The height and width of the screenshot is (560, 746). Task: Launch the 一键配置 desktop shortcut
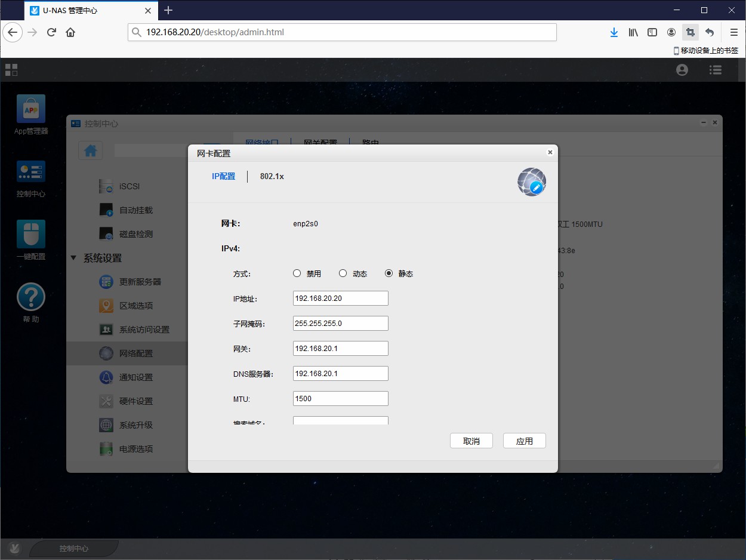[x=31, y=234]
